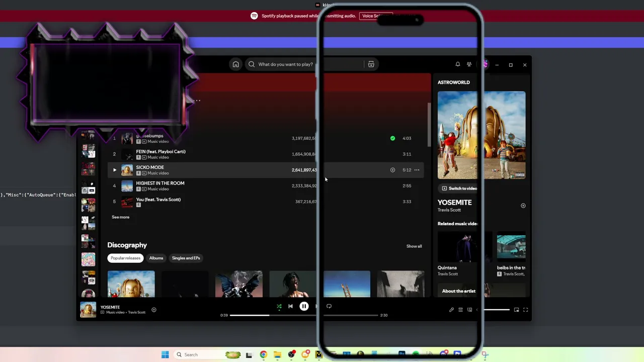
Task: Open Snipping Tool at taskbar's right end
Action: point(484,355)
